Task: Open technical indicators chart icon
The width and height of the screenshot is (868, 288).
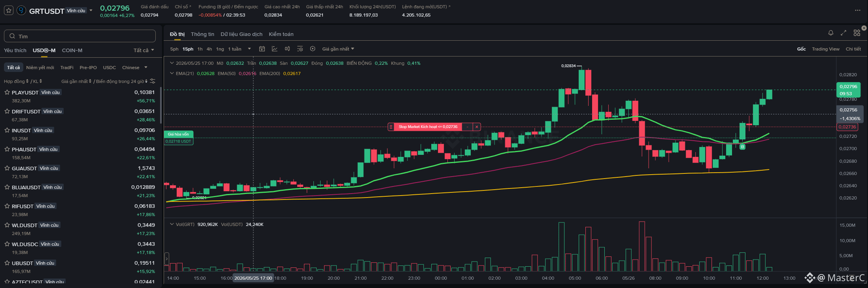Action: click(275, 49)
